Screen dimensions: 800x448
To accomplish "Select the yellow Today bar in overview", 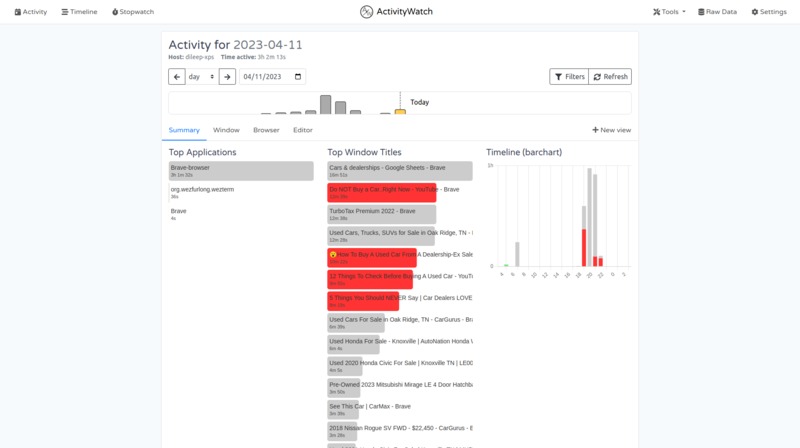I will tap(401, 112).
